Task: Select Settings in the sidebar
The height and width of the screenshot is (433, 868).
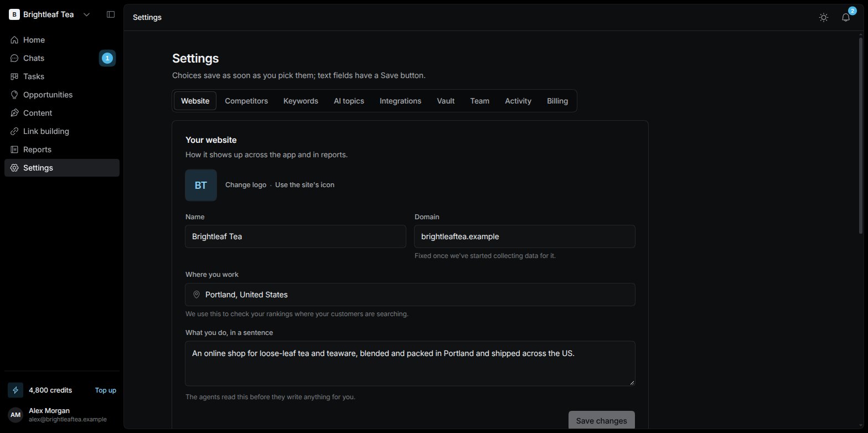Action: tap(62, 168)
